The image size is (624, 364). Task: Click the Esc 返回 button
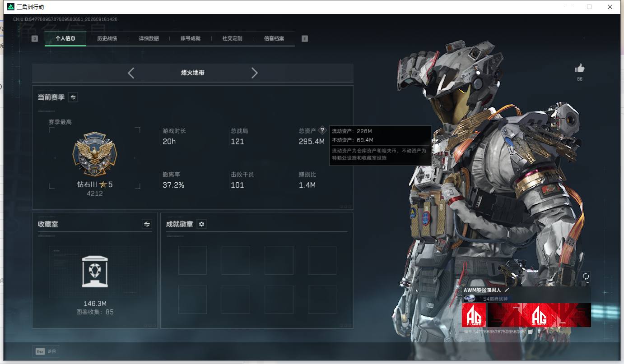(x=46, y=351)
